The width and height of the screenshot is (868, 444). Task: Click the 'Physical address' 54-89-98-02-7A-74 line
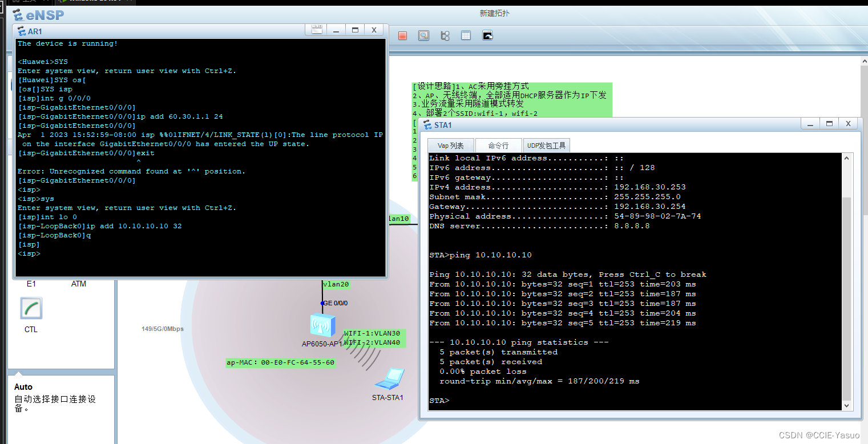[x=565, y=216]
